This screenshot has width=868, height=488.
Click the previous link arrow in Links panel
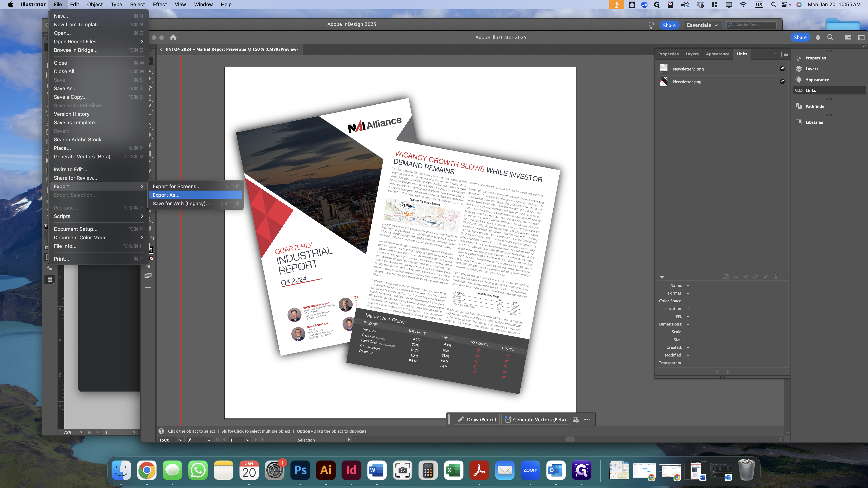pos(718,371)
